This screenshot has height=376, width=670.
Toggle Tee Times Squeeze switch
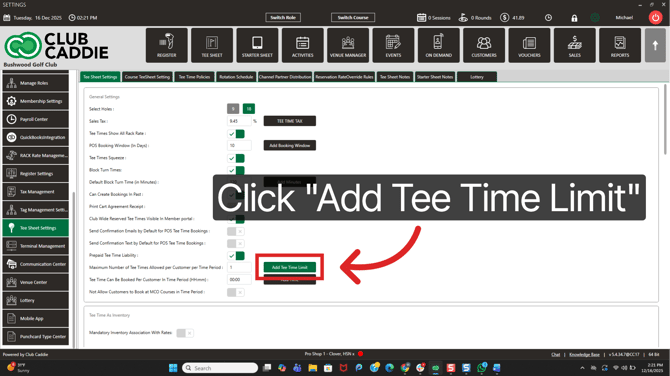click(236, 158)
